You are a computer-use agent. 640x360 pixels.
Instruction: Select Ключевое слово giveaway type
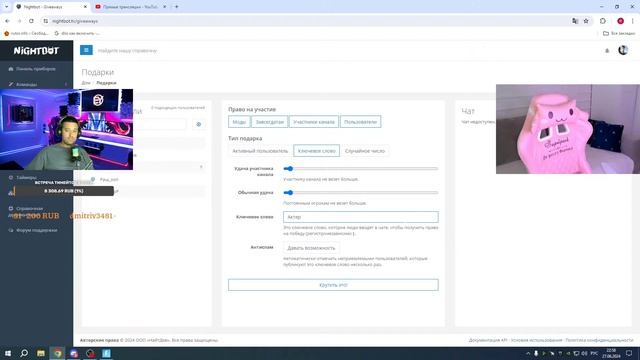click(x=316, y=151)
